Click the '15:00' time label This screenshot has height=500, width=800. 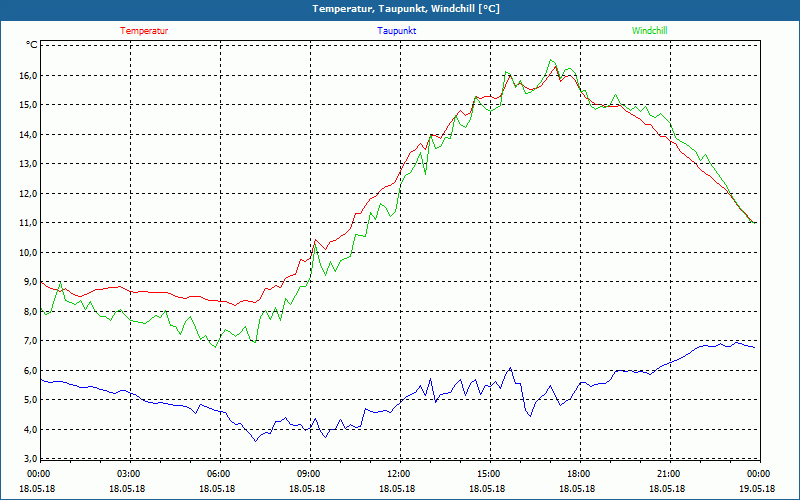pyautogui.click(x=489, y=474)
